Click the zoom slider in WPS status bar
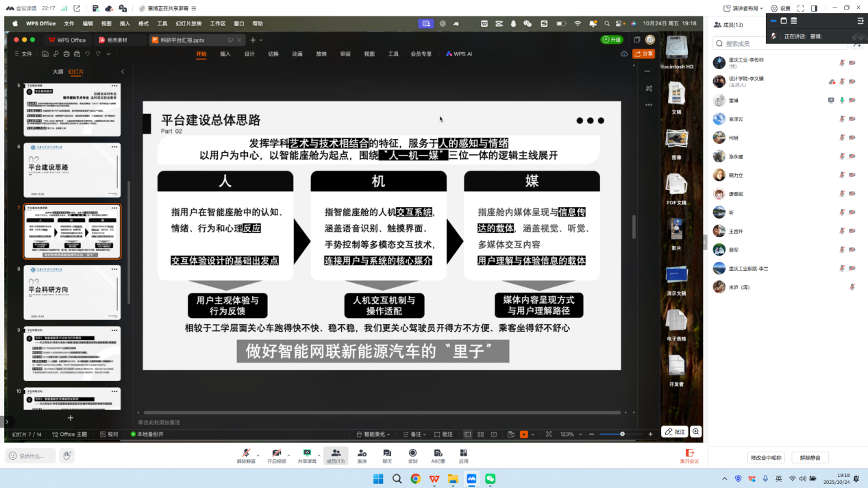Screen dimensions: 868x488 (x=622, y=434)
